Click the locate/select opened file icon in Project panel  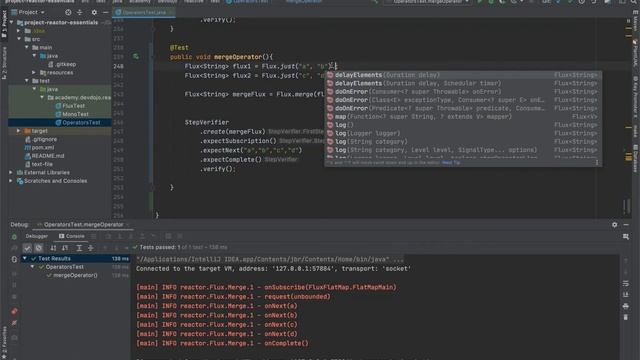[x=68, y=12]
